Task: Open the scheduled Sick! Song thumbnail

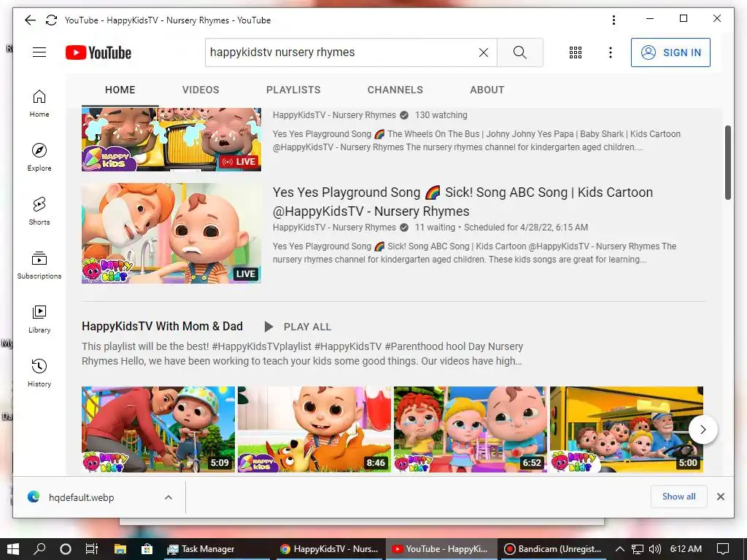Action: (171, 233)
